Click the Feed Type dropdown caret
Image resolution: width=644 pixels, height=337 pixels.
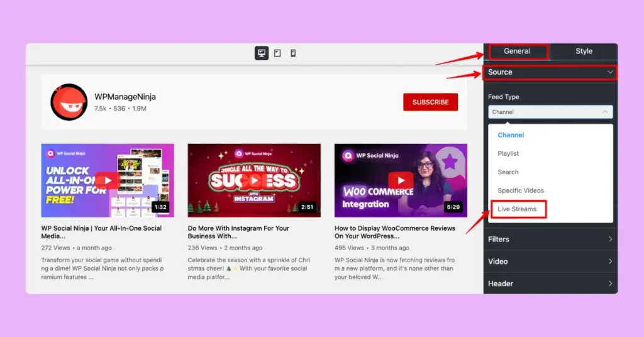click(x=604, y=112)
